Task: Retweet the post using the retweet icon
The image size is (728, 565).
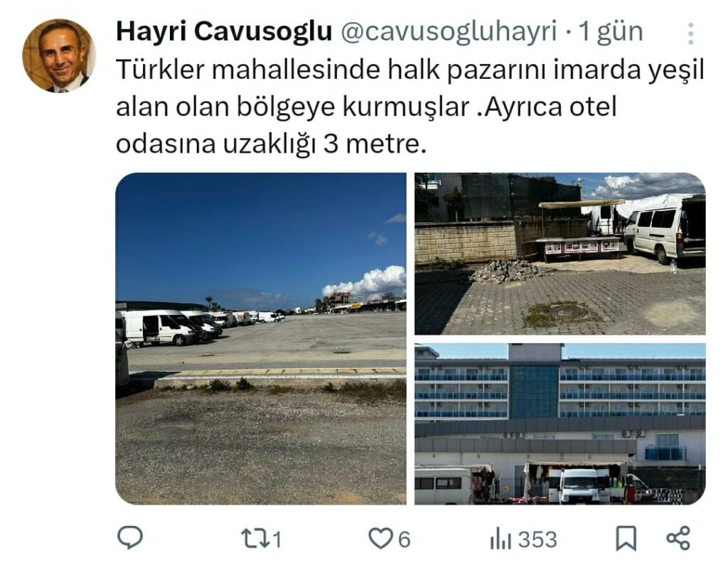Action: coord(255,539)
